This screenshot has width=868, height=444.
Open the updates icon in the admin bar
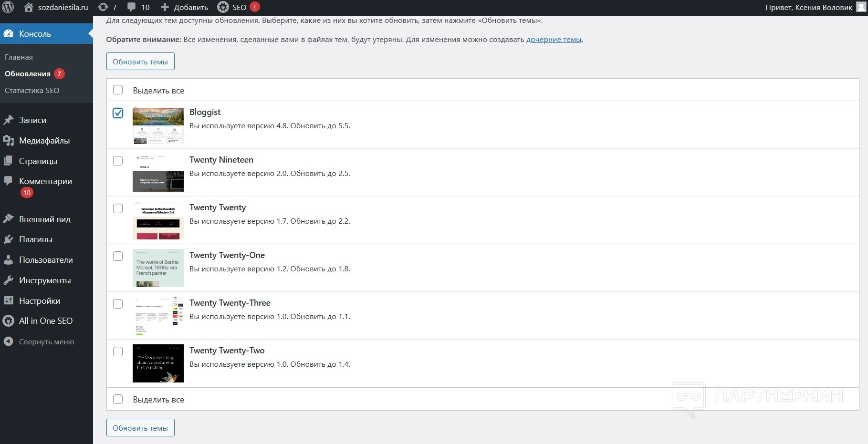coord(103,7)
